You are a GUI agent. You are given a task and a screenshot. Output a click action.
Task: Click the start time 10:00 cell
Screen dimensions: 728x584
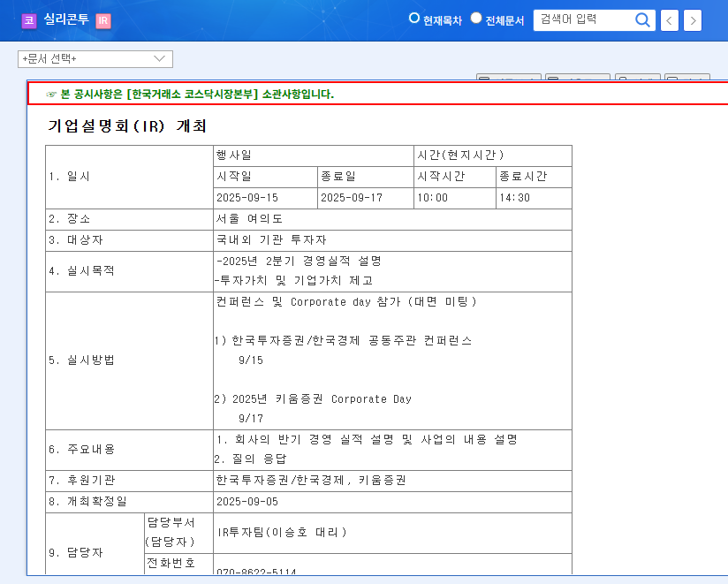click(x=455, y=198)
